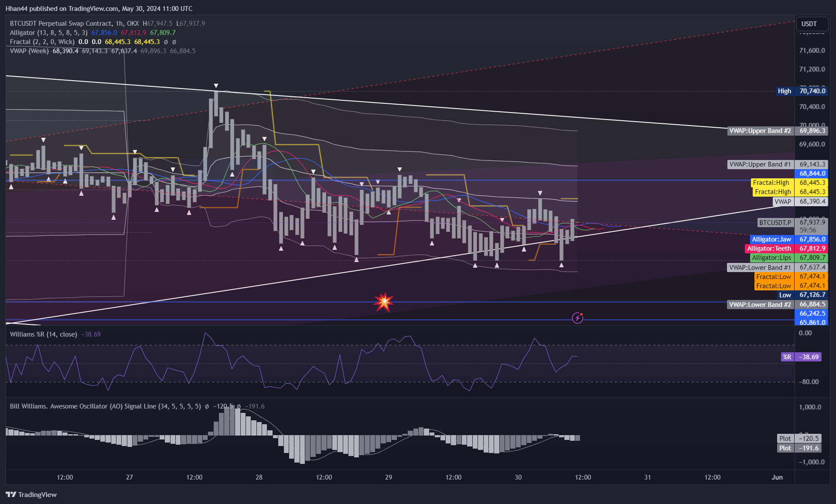Click the 70,400.0 price axis tick
Image resolution: width=836 pixels, height=504 pixels.
(x=812, y=107)
